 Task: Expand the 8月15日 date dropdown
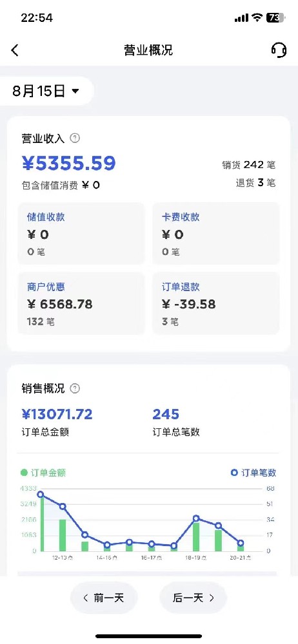click(x=46, y=91)
